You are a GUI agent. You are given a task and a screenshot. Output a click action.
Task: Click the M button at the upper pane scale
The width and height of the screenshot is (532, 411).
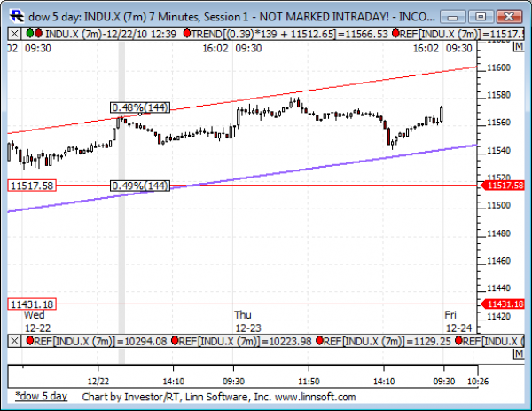click(x=519, y=46)
